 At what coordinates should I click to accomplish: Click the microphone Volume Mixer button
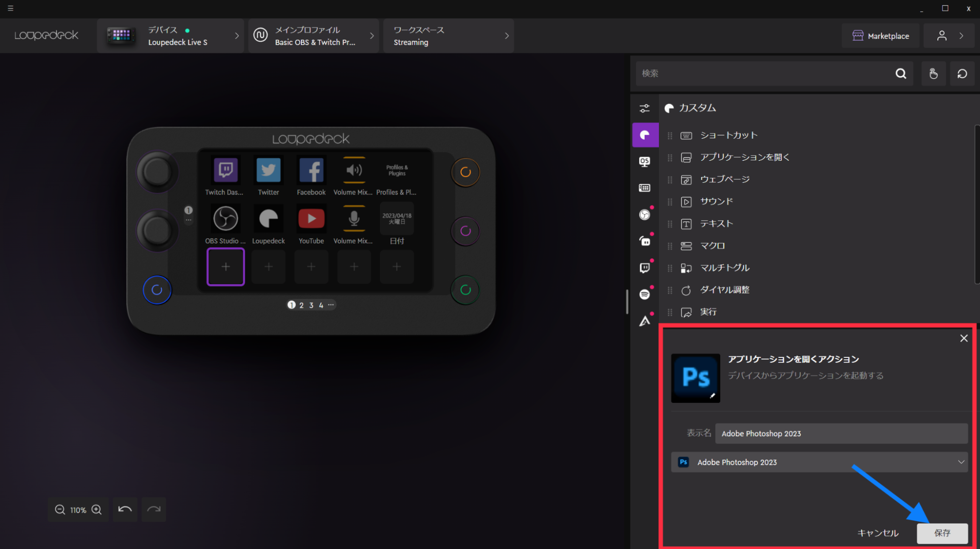(x=354, y=219)
